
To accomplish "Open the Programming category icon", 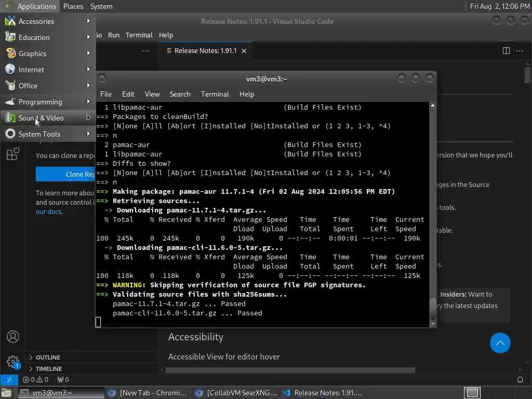I will coord(10,102).
